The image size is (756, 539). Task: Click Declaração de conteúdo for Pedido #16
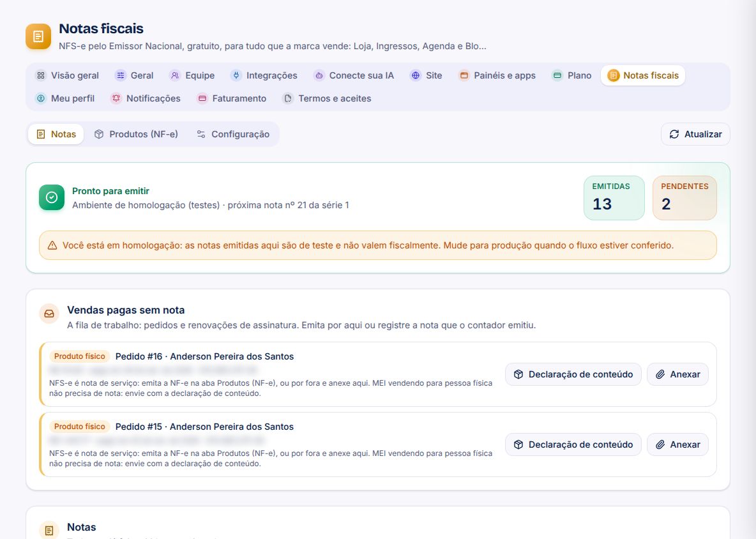pos(573,374)
